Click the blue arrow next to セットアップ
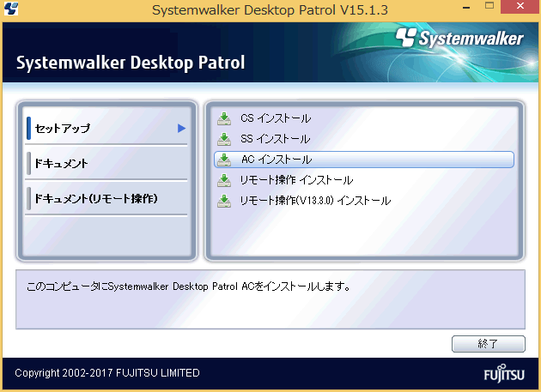 [181, 129]
